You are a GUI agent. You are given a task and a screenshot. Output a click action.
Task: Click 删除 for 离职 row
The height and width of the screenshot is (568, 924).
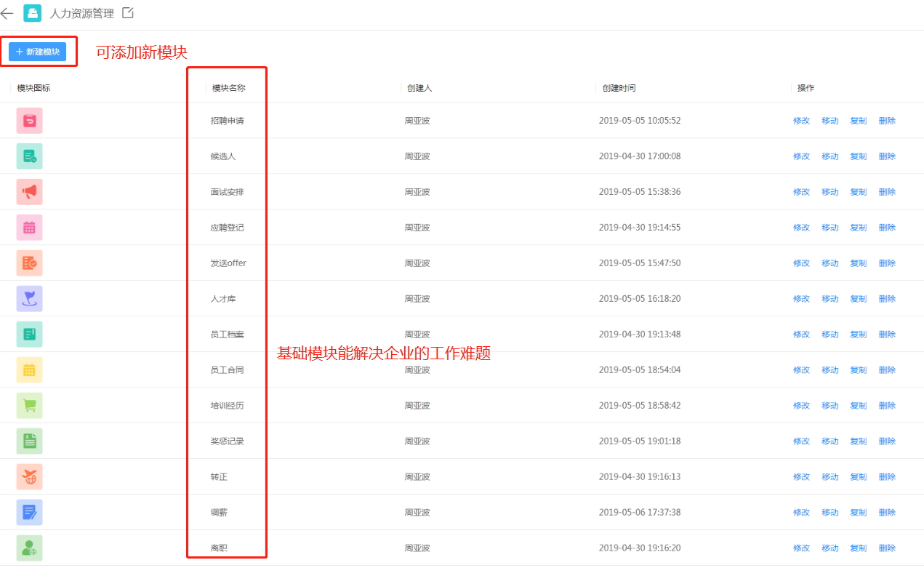pos(887,548)
